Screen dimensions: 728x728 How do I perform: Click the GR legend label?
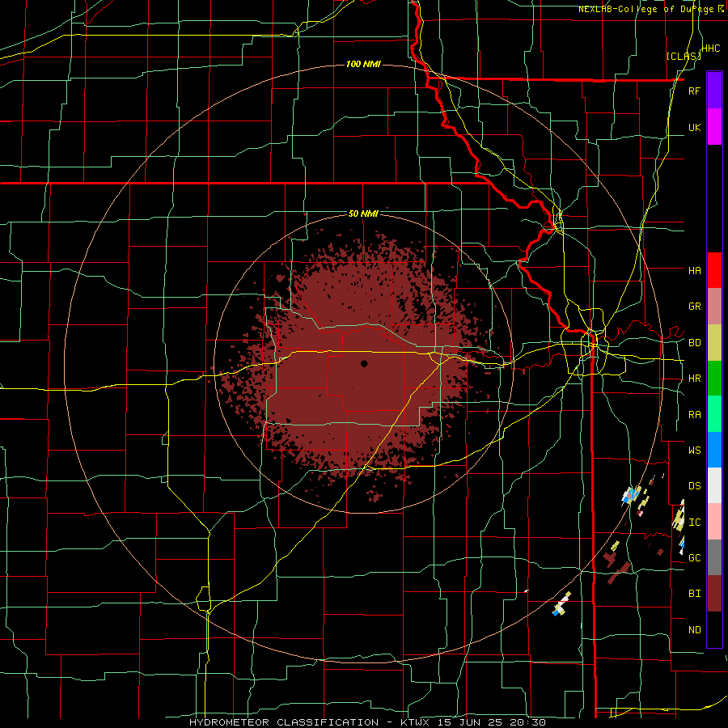pos(694,307)
